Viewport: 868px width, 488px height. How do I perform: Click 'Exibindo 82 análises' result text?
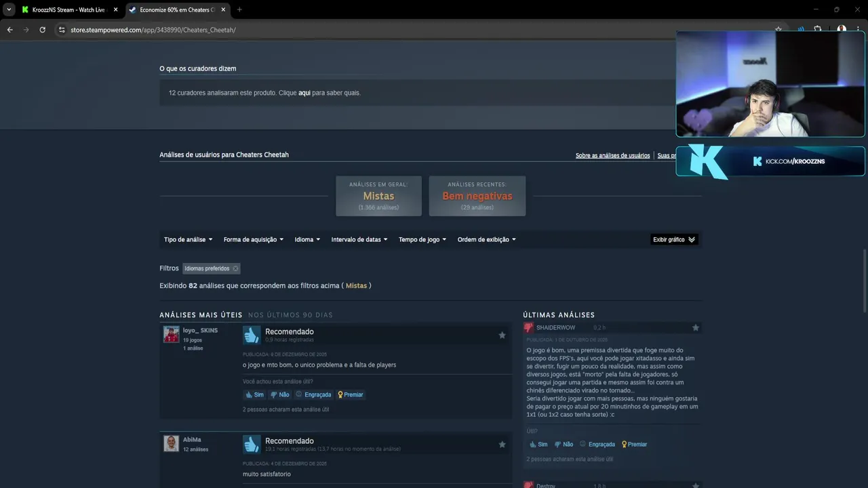(265, 285)
